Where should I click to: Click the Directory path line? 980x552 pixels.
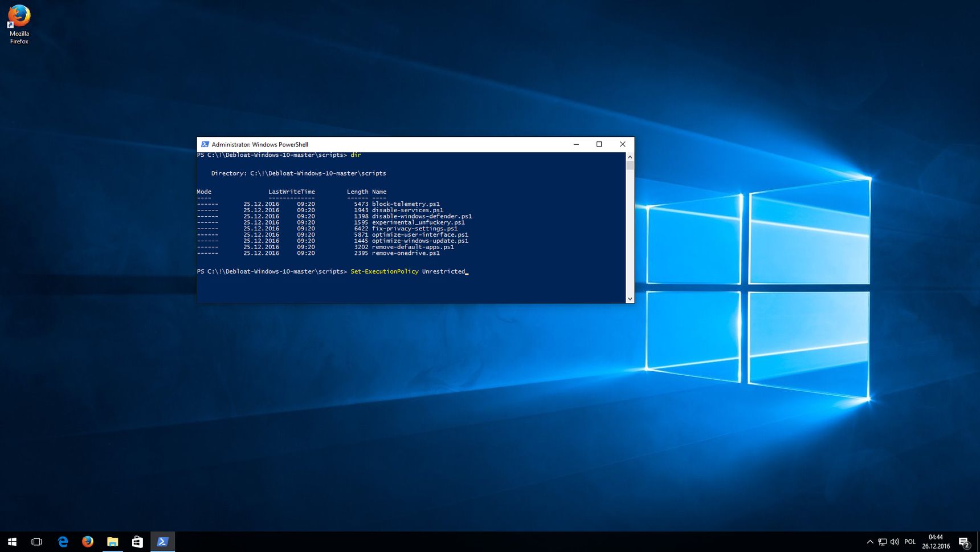tap(299, 173)
